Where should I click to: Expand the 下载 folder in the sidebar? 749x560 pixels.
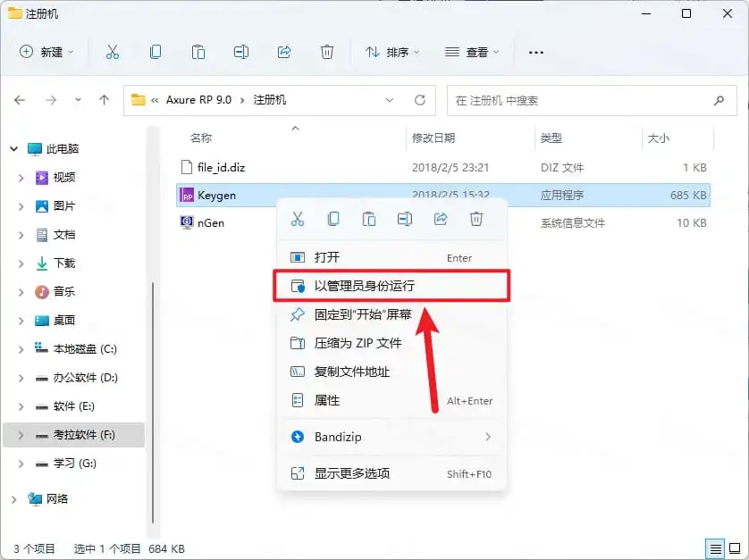(x=21, y=263)
